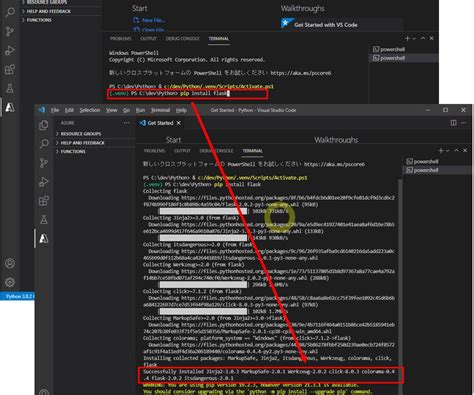The width and height of the screenshot is (474, 395).
Task: Select second powershell terminal in front list
Action: click(x=426, y=170)
